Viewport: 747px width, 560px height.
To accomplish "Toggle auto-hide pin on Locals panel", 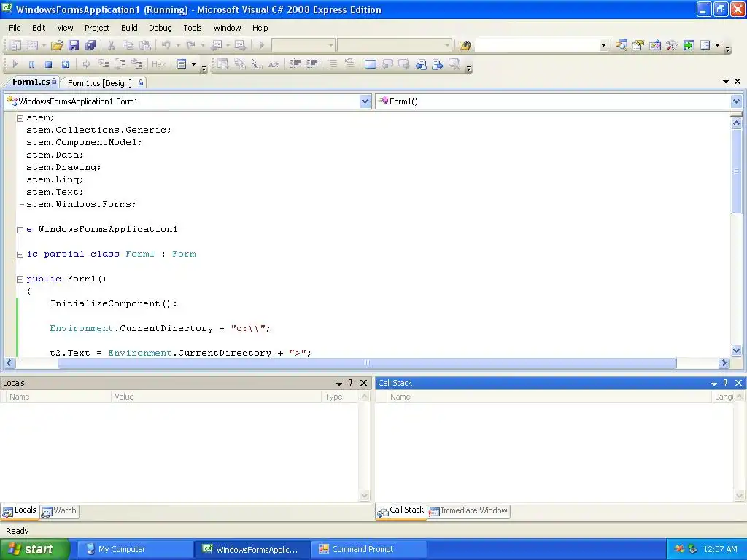I will click(x=351, y=383).
